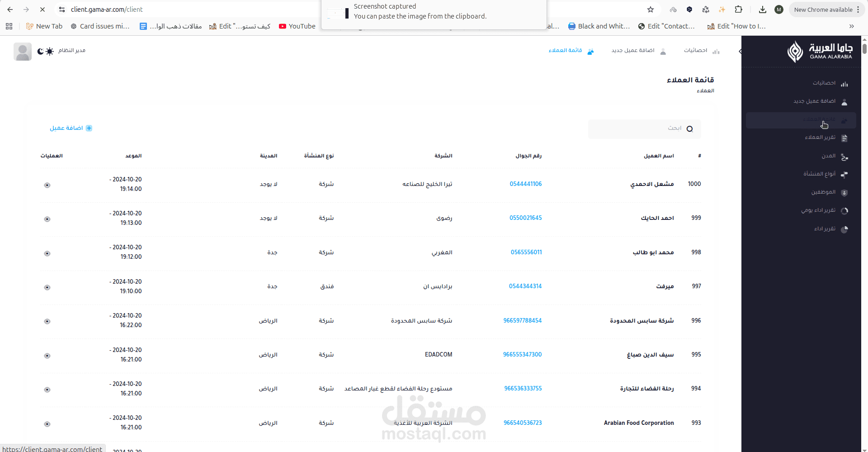Screen dimensions: 868x452
Task: Click into the ابحث search field
Action: click(644, 129)
